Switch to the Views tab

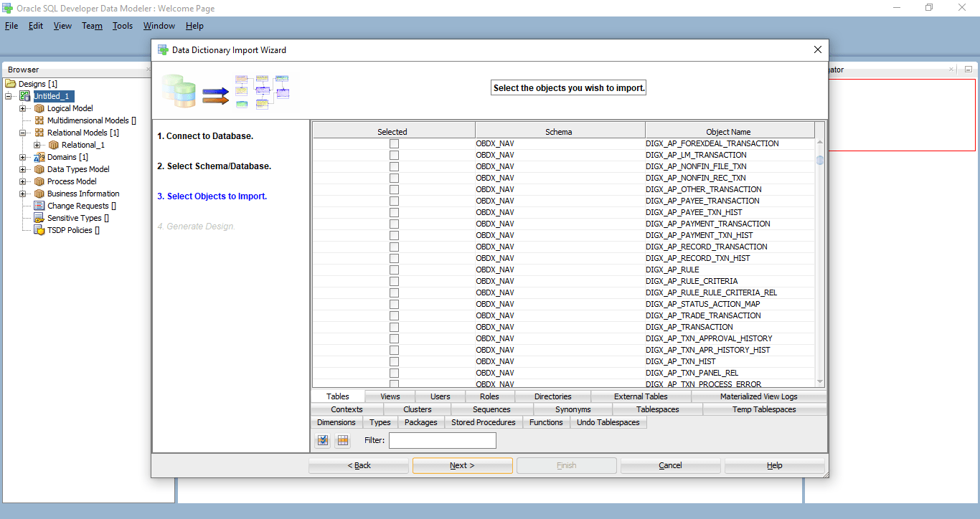pos(390,396)
